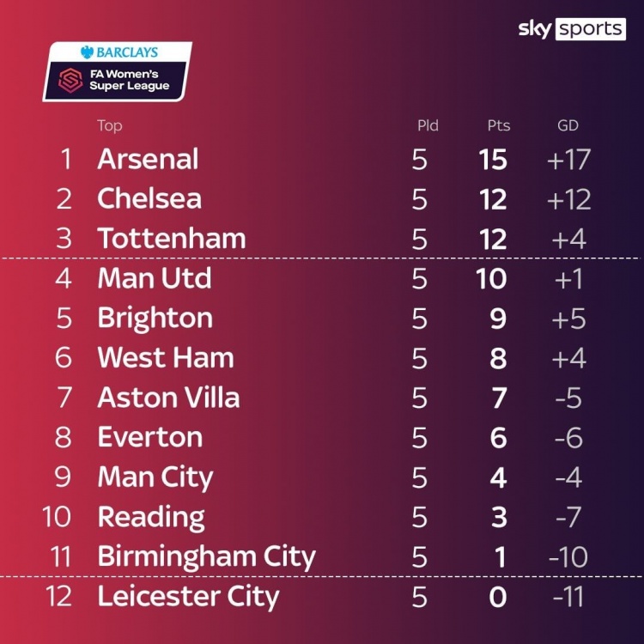The height and width of the screenshot is (644, 644).
Task: Click the Man Utd team name
Action: 155,278
